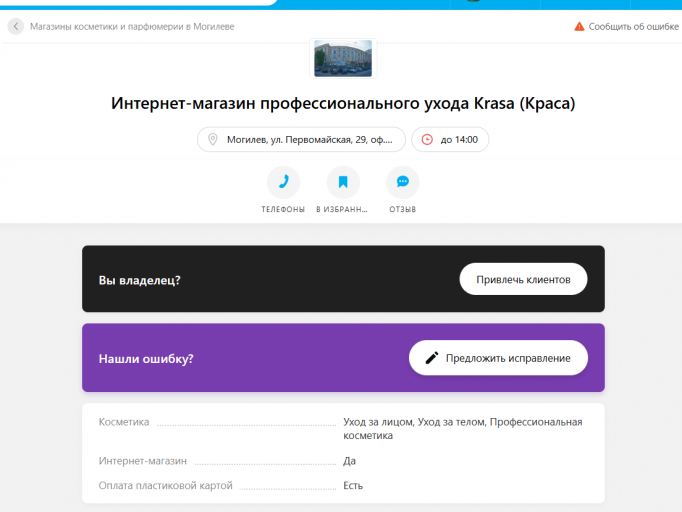The image size is (682, 512).
Task: Leave a review via the chat bubble icon
Action: (403, 182)
